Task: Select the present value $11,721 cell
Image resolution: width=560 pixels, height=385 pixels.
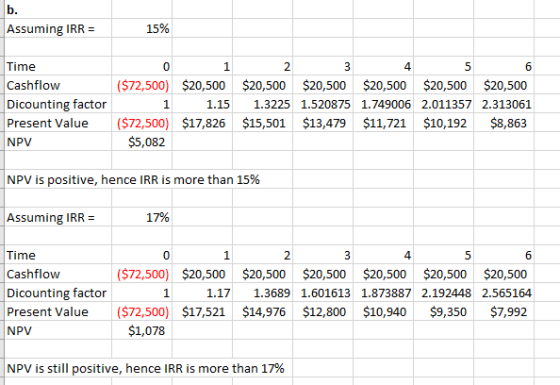Action: [x=383, y=123]
